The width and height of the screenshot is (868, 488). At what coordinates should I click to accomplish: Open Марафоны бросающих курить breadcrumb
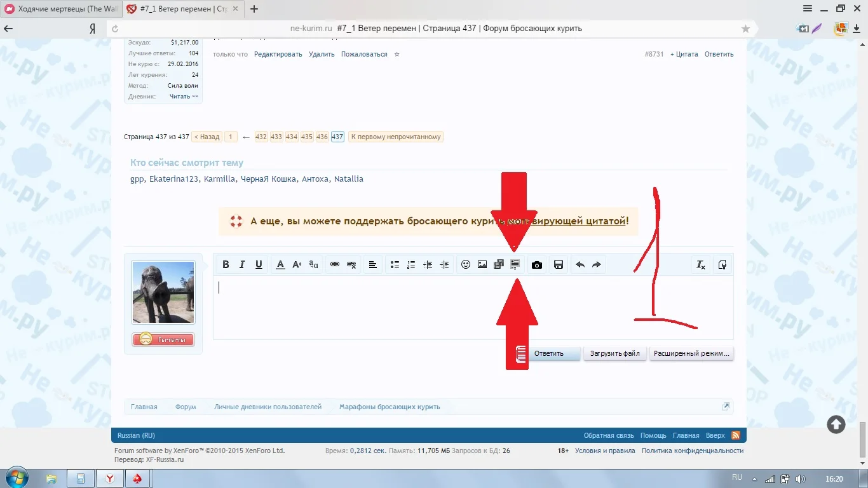[390, 407]
